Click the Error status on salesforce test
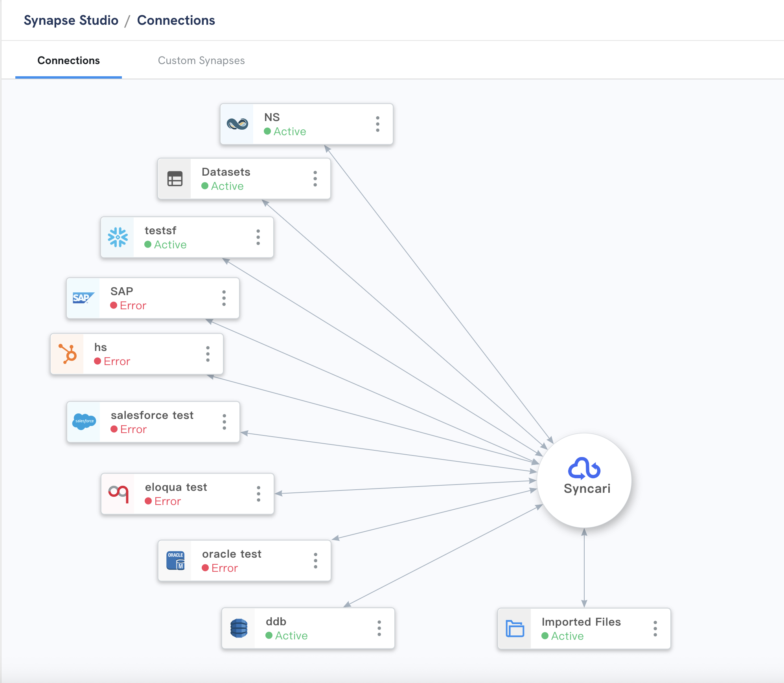The height and width of the screenshot is (683, 784). tap(129, 429)
